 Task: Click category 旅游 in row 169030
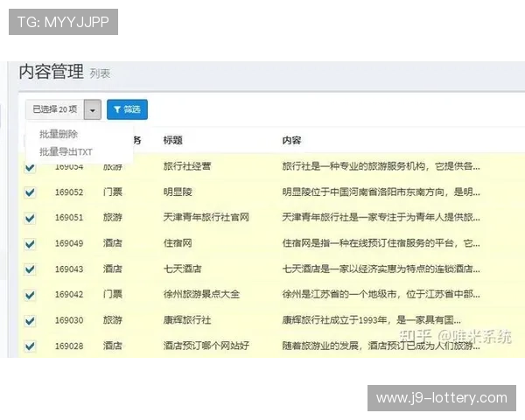pos(113,320)
